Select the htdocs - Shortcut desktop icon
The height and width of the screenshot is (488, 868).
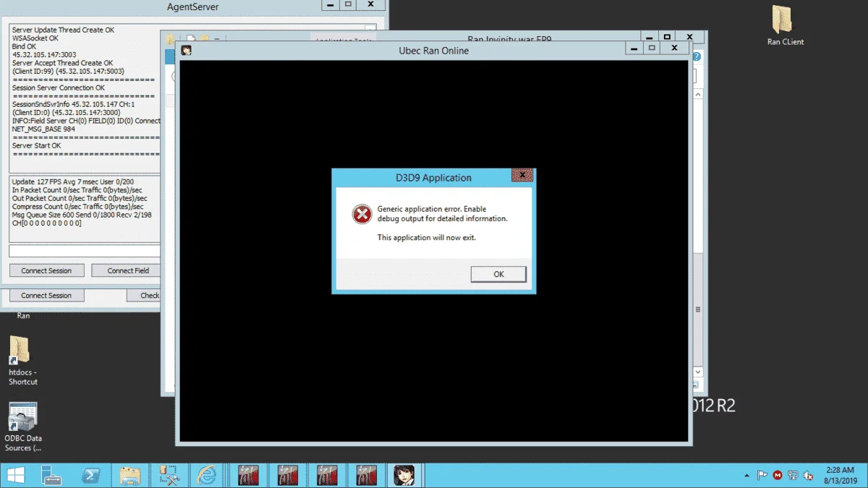pos(22,360)
